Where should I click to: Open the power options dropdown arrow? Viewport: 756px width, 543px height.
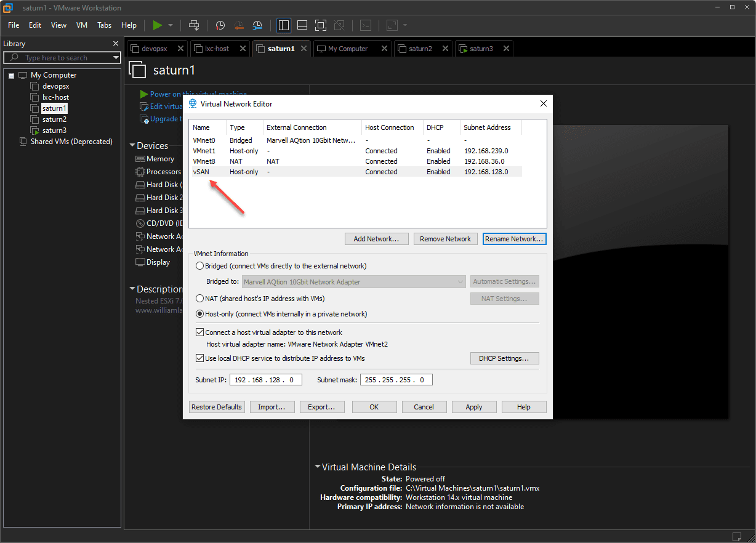tap(171, 25)
